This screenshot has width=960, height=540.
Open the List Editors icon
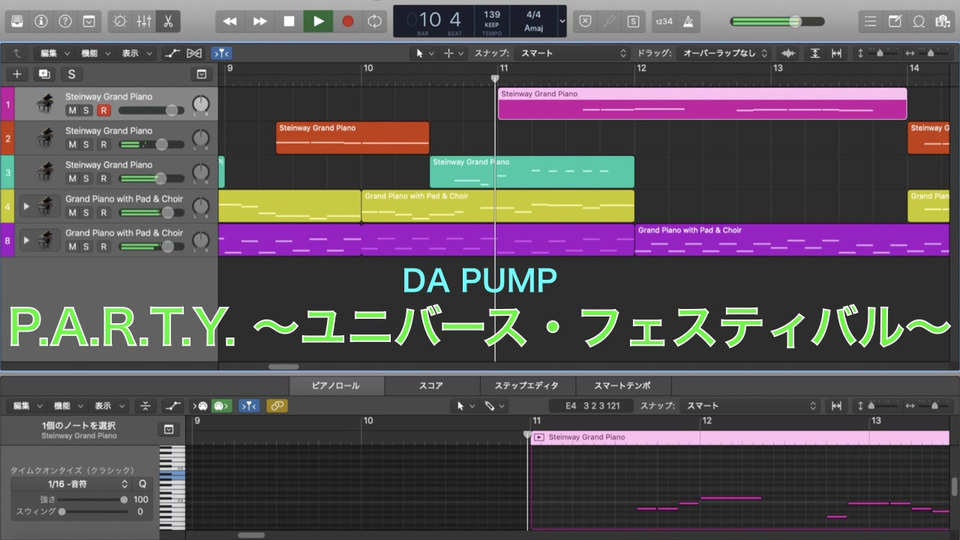click(x=870, y=21)
